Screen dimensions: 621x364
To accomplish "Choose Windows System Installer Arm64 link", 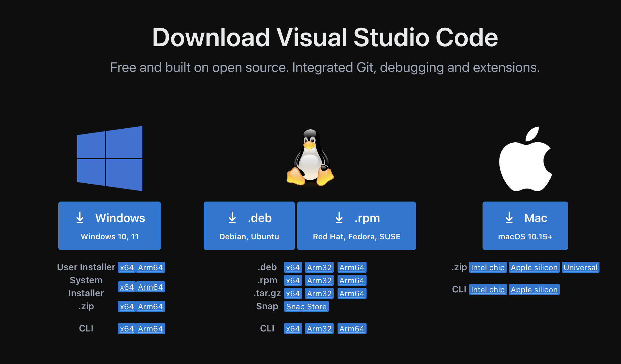I will click(150, 287).
